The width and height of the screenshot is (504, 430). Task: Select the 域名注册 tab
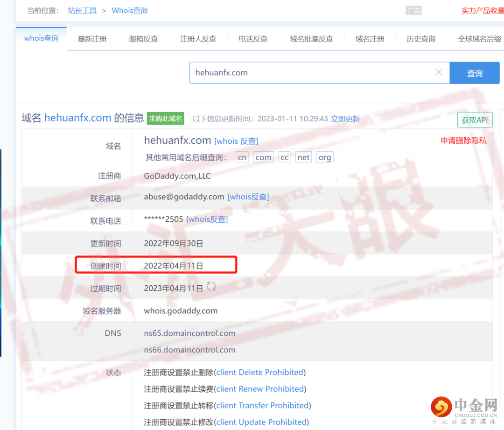(370, 39)
